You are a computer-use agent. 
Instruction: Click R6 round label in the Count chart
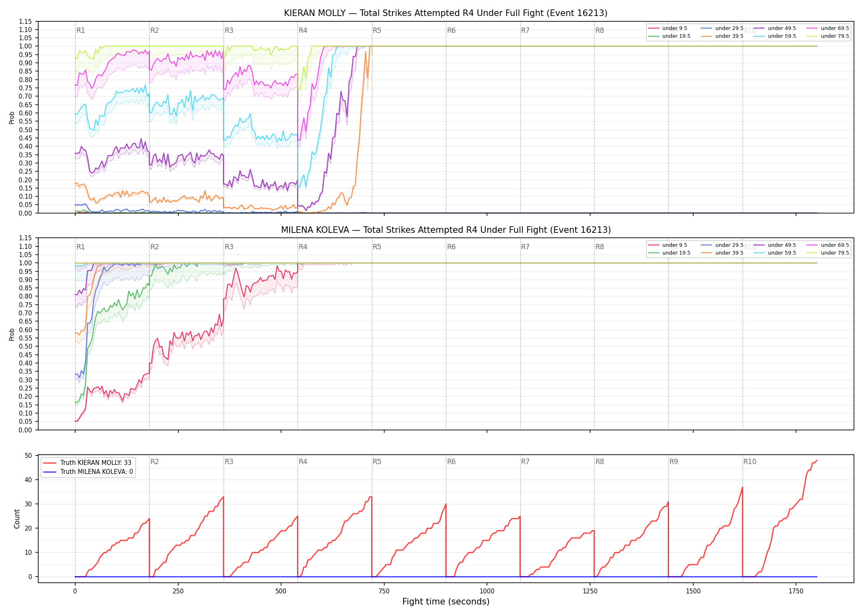(451, 462)
